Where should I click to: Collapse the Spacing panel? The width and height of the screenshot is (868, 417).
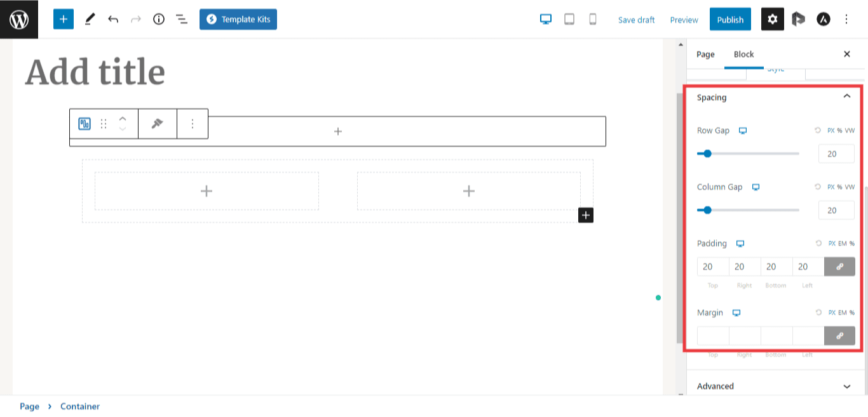tap(846, 96)
